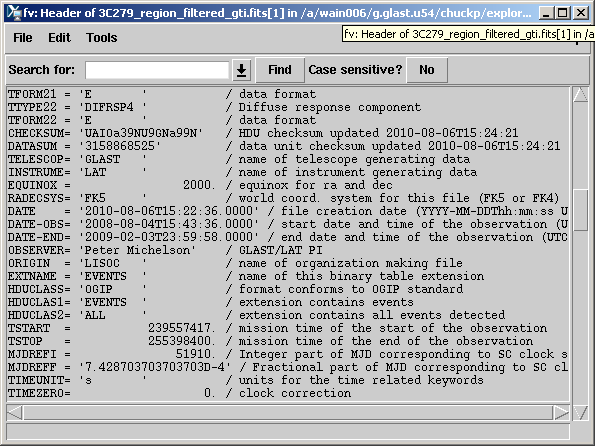Screen dimensions: 595x446
Task: Open the Tools menu
Action: click(101, 38)
